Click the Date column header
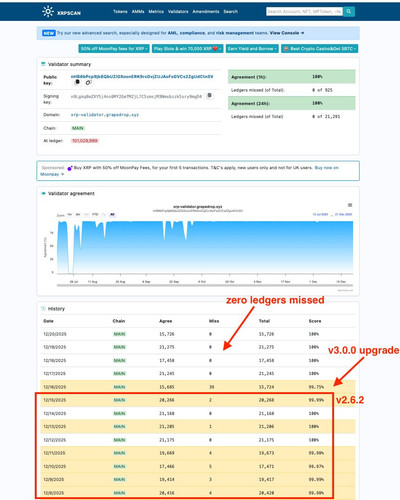 48,321
